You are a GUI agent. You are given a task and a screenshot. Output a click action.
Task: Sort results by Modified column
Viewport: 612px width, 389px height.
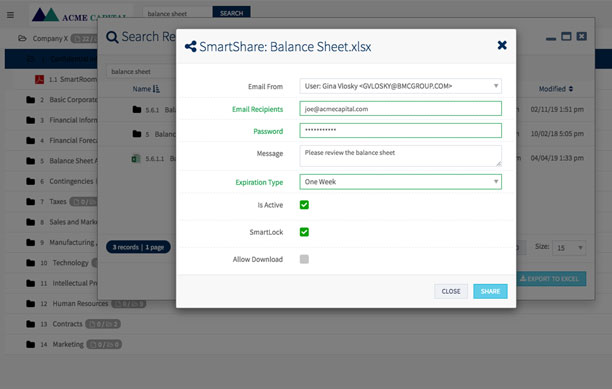[x=556, y=89]
